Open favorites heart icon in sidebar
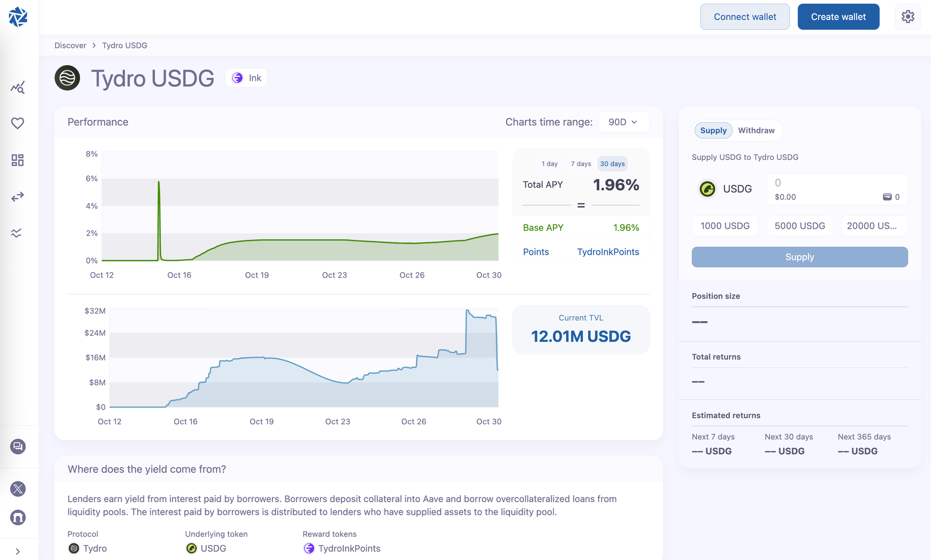 click(x=18, y=123)
